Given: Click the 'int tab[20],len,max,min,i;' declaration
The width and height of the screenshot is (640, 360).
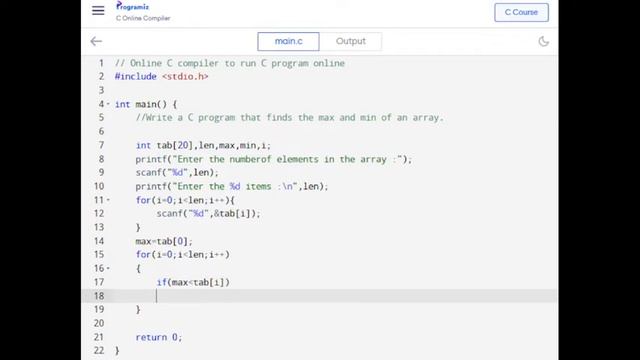Looking at the screenshot, I should (x=203, y=145).
